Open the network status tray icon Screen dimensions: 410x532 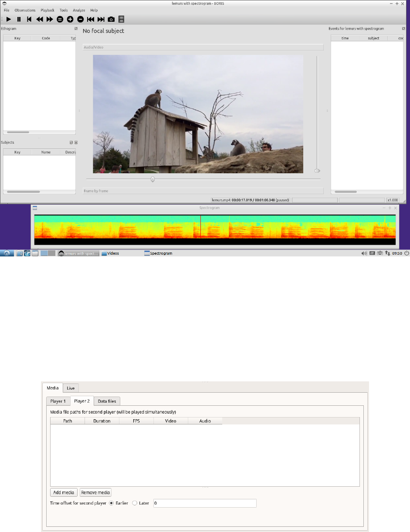[x=387, y=253]
